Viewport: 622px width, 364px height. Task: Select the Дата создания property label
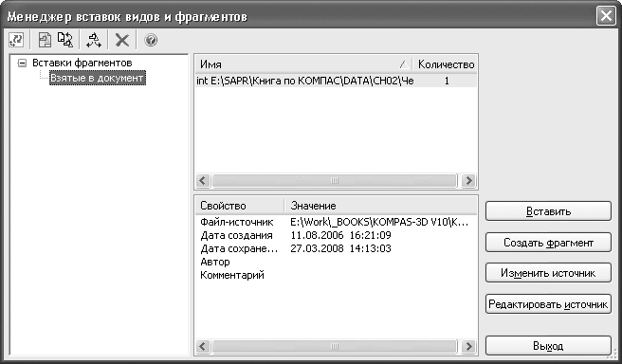tap(236, 235)
